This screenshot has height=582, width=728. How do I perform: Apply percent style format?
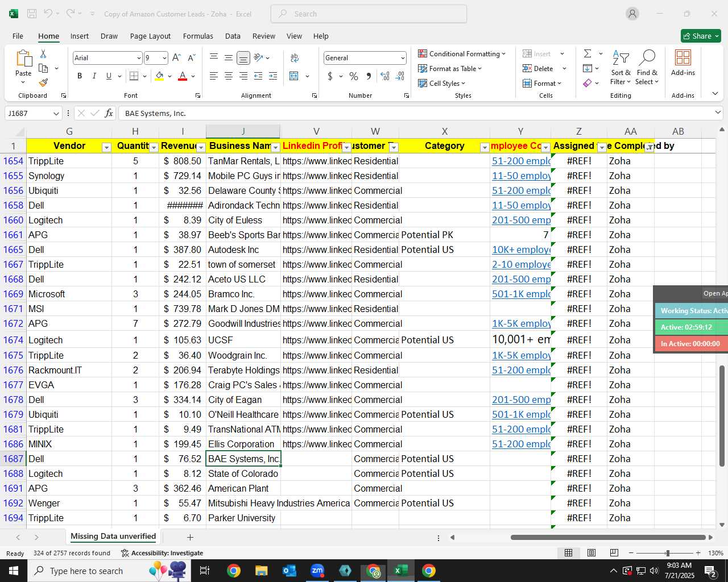[x=354, y=76]
